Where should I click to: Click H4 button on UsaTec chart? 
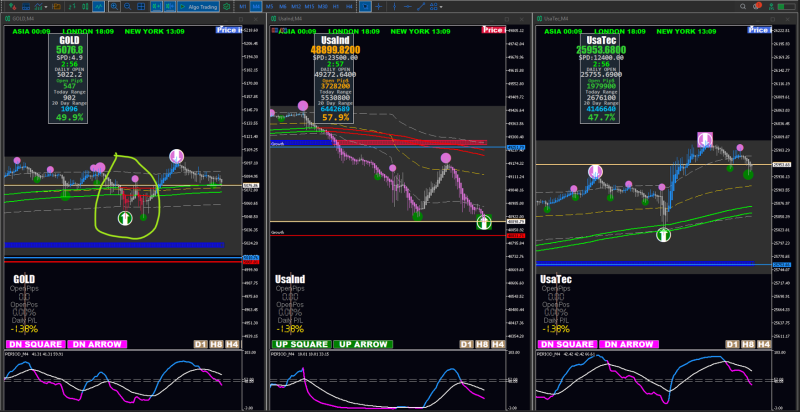click(x=764, y=344)
